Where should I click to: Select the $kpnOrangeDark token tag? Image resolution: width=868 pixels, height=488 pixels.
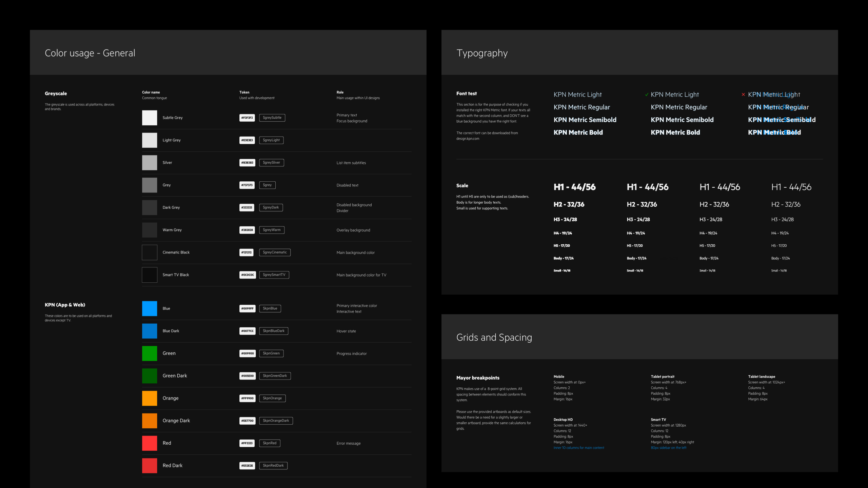coord(276,421)
